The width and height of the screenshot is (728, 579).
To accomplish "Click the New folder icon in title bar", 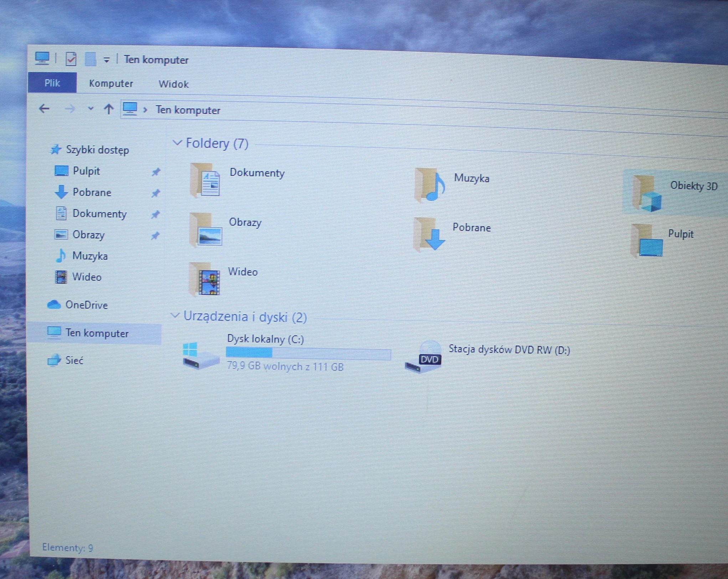I will 90,60.
